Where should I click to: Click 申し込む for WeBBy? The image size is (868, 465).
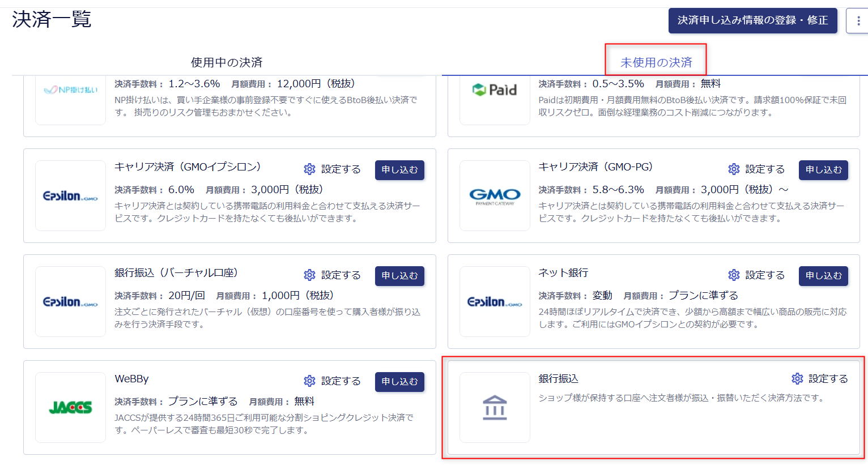[x=399, y=382]
